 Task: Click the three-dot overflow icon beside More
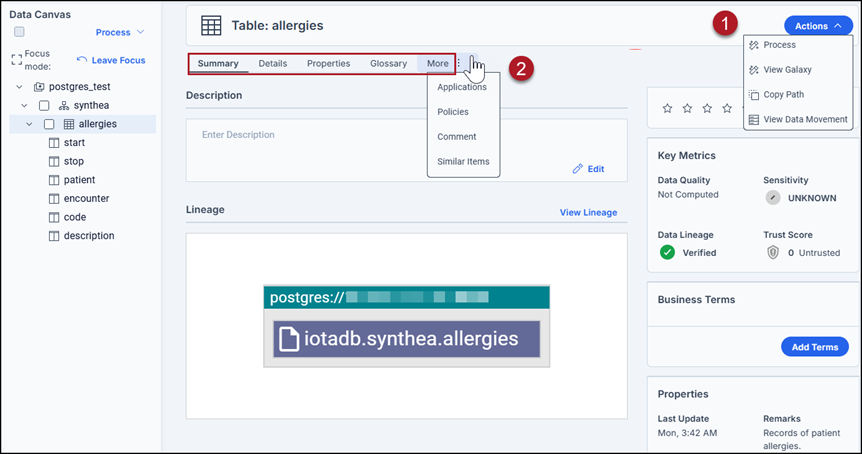(x=458, y=63)
